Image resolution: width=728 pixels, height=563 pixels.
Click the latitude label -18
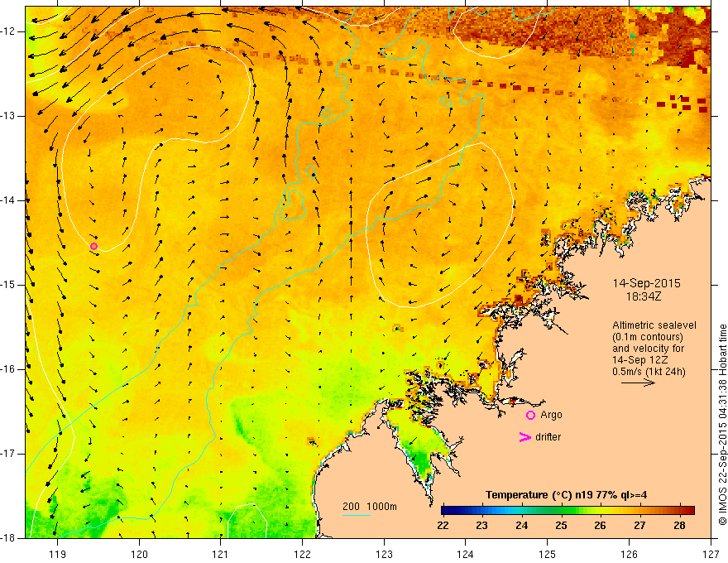(8, 538)
